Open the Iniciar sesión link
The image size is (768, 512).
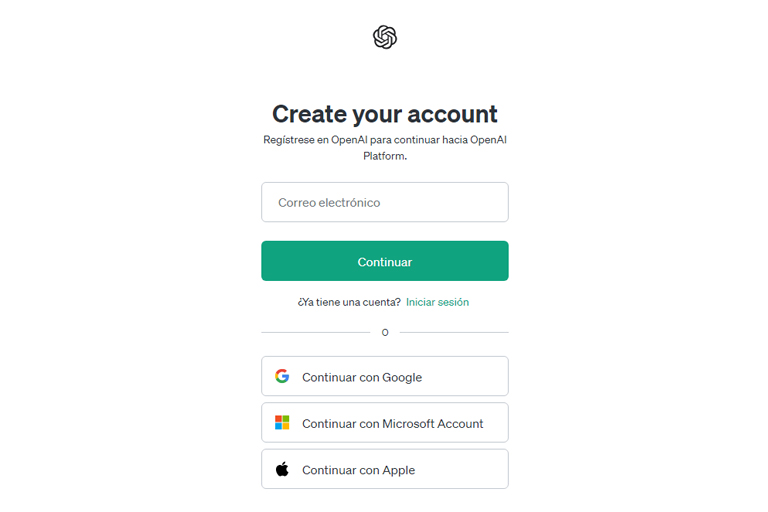pos(437,302)
